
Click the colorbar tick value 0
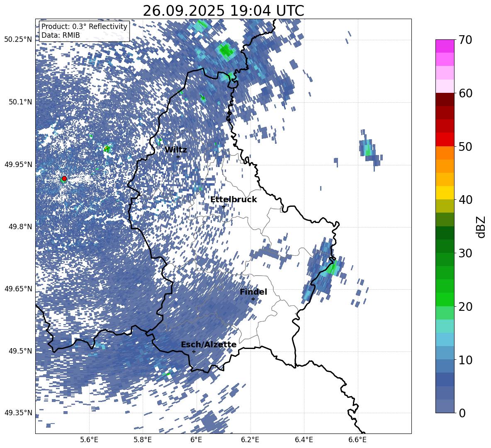click(x=462, y=413)
